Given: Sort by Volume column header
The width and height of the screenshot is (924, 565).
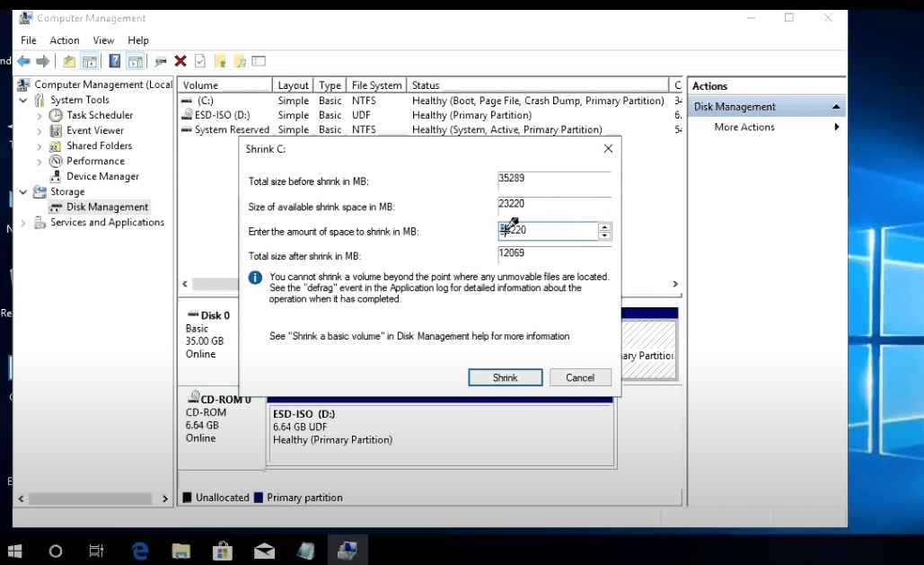Looking at the screenshot, I should click(x=225, y=85).
